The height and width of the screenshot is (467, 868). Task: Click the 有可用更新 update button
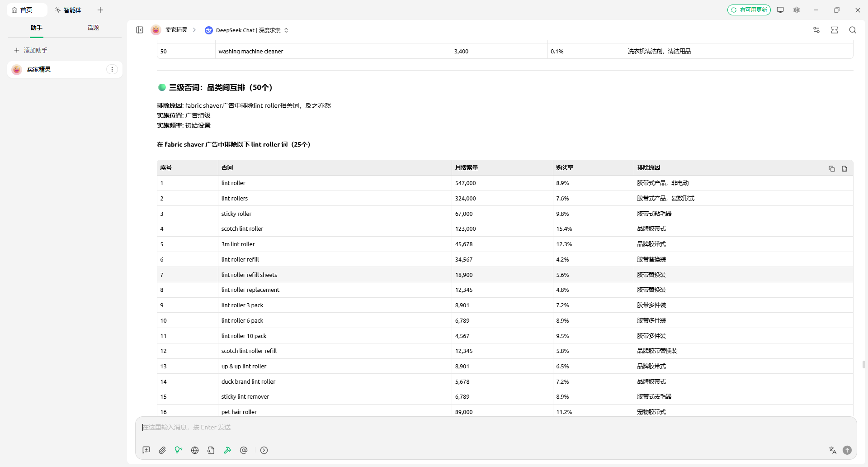(x=749, y=10)
